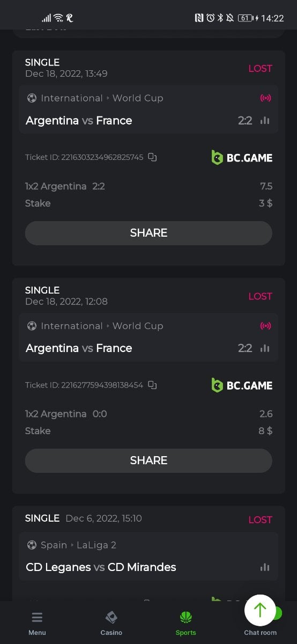Tap live broadcast icon on 12:08 bet

pos(265,326)
